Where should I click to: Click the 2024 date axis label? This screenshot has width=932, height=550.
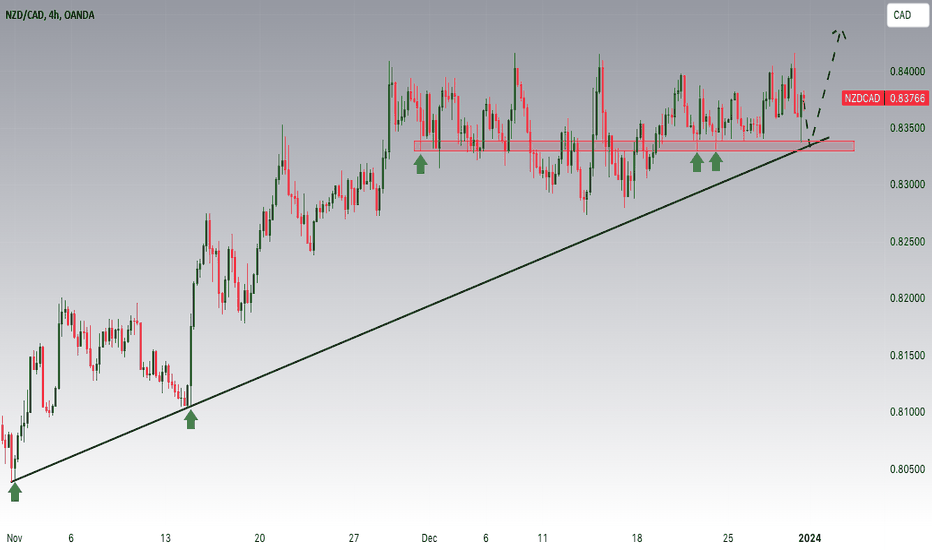click(x=810, y=538)
